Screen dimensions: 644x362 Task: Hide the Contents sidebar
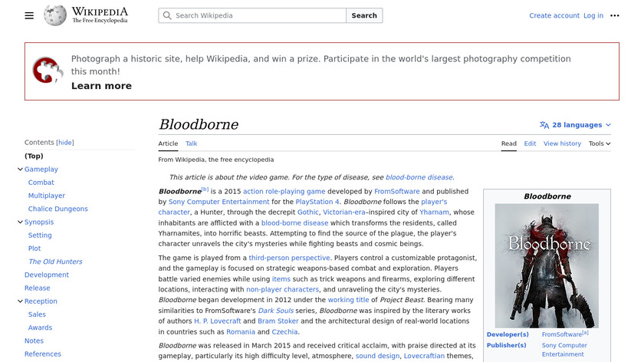point(65,143)
